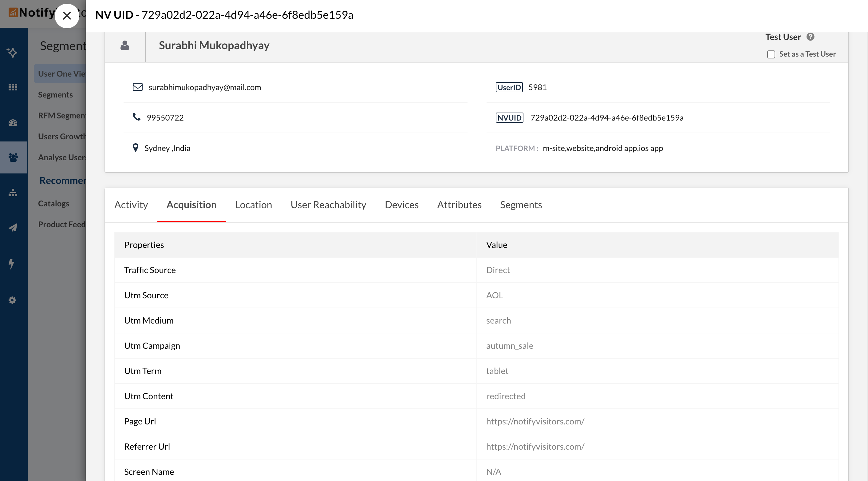868x481 pixels.
Task: Click Test User help question icon
Action: pos(811,37)
